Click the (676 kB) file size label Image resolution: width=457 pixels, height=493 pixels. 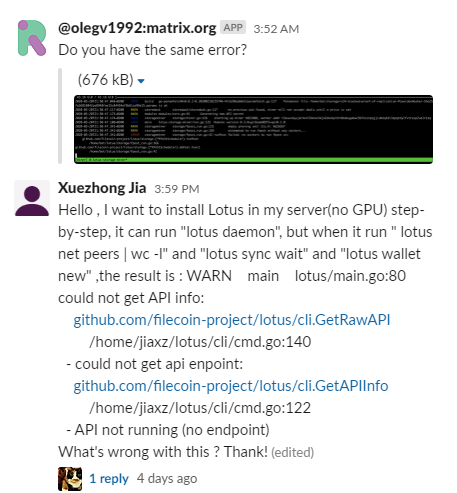click(106, 80)
